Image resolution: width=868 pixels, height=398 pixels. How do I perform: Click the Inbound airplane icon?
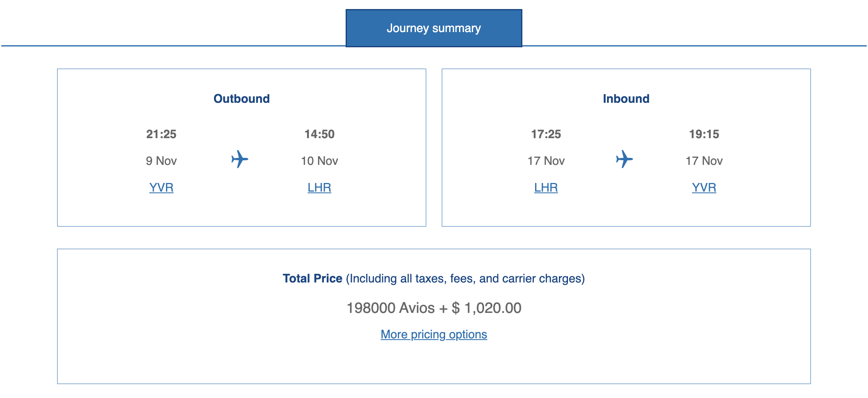(624, 159)
